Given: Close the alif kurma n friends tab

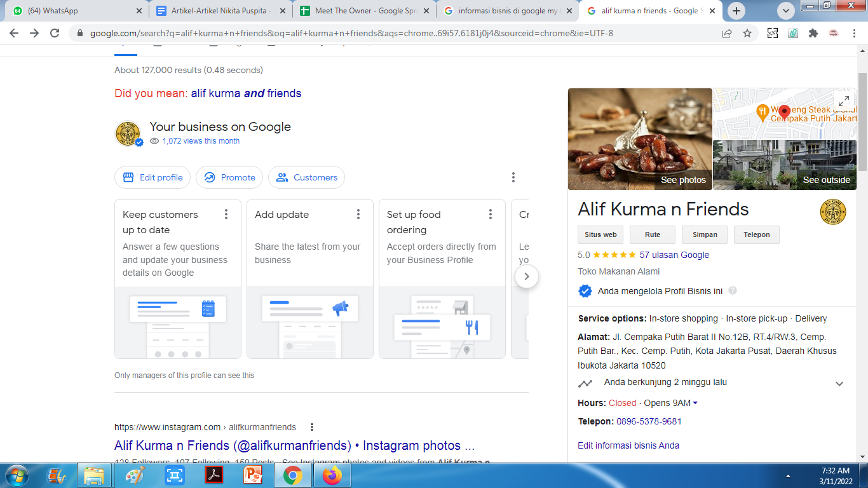Looking at the screenshot, I should pyautogui.click(x=712, y=11).
